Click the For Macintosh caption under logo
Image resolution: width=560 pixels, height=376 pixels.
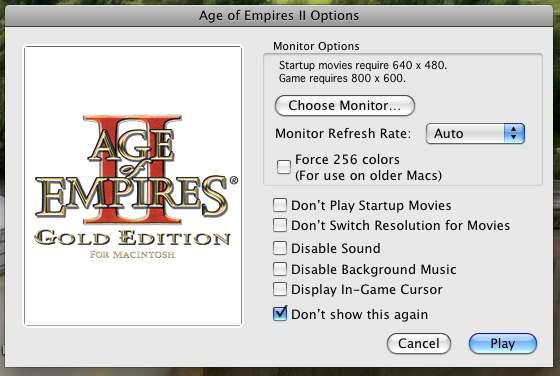[132, 255]
